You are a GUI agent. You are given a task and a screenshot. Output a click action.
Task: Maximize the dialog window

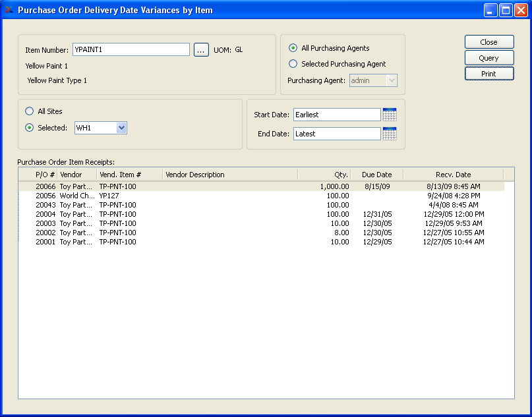point(506,10)
